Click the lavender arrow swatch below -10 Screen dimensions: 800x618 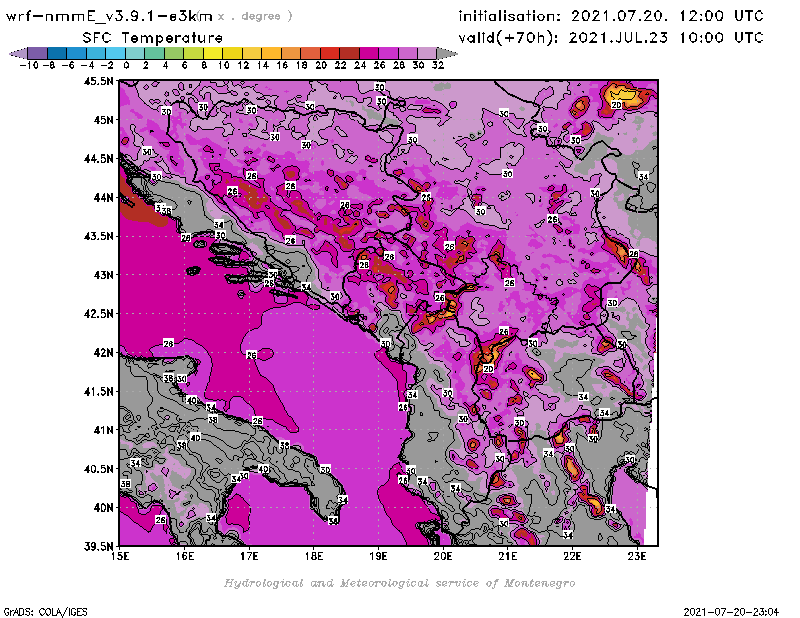19,53
